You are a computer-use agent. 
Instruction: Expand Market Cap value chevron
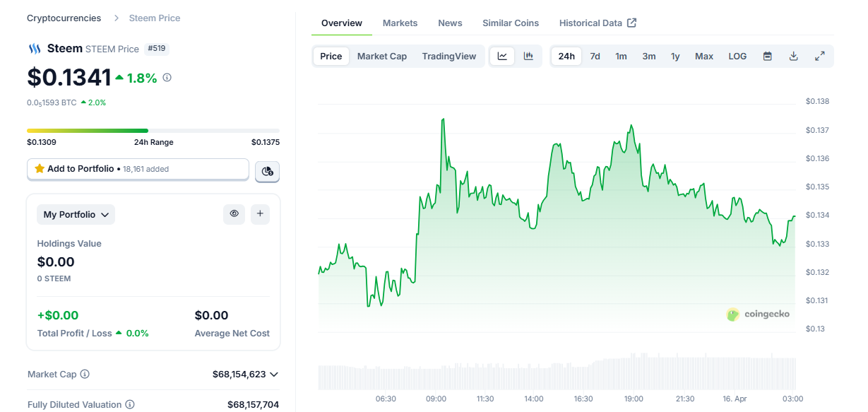(274, 375)
